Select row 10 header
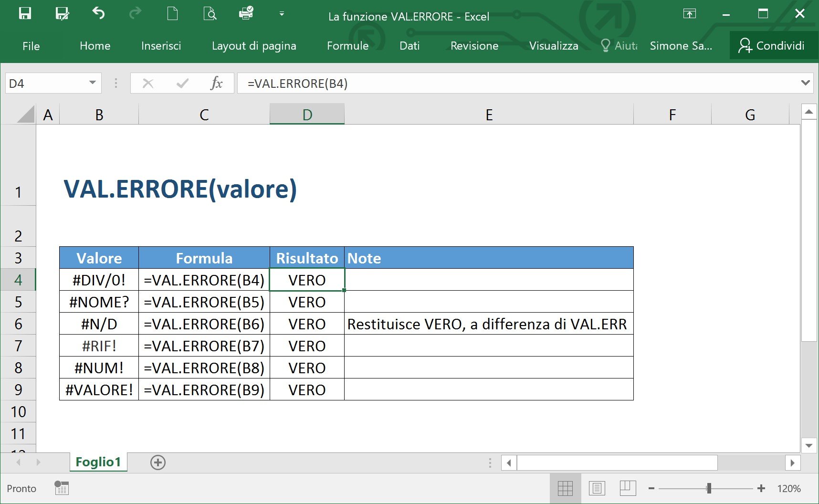 pos(18,411)
